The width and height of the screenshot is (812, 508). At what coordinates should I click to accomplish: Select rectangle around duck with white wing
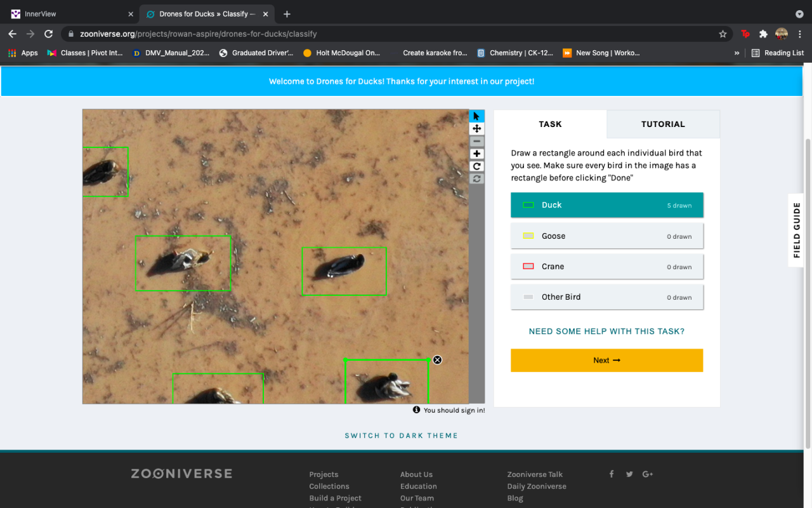click(x=183, y=264)
